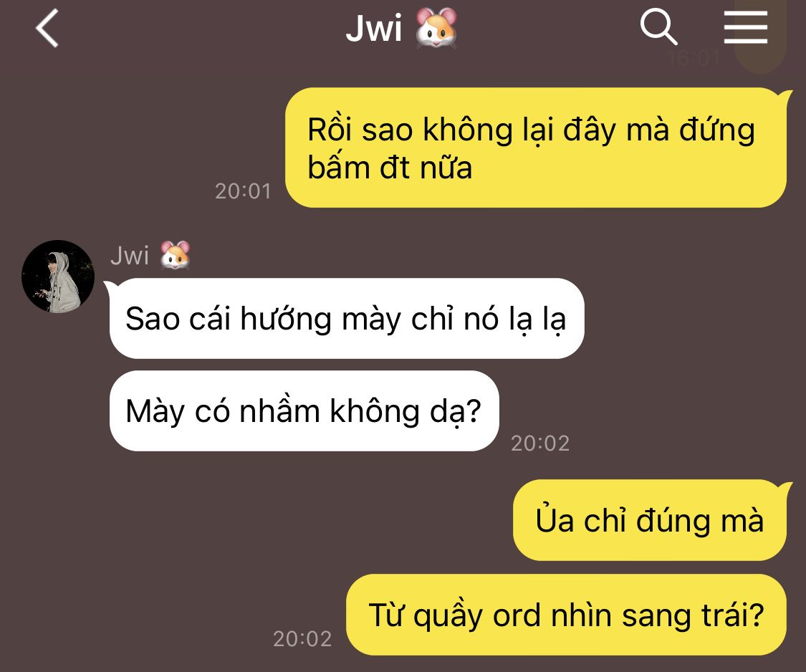Tap the 20:02 timestamp after Jwi's message
The width and height of the screenshot is (806, 672).
click(540, 443)
